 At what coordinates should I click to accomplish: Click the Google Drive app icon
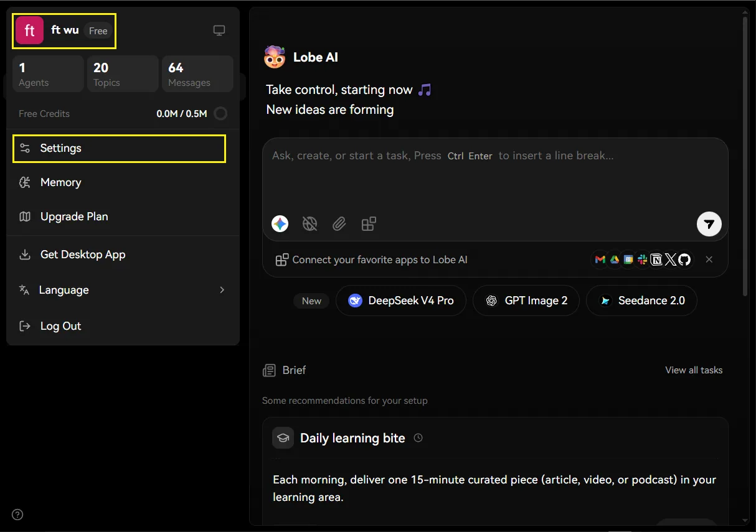tap(615, 259)
